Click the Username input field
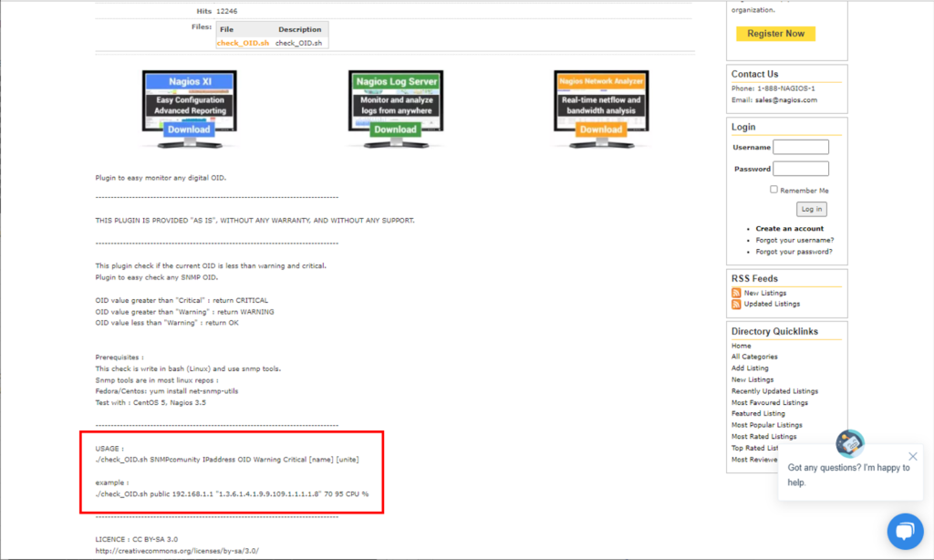The width and height of the screenshot is (934, 560). click(x=801, y=147)
